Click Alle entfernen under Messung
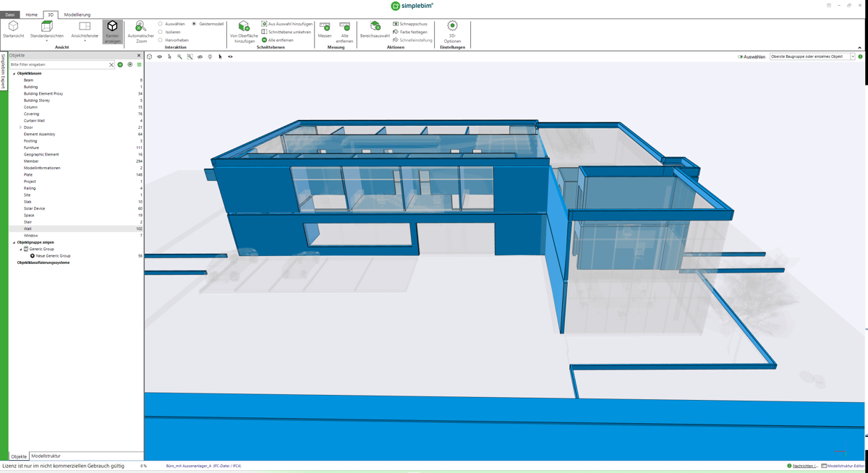868x473 pixels. click(x=344, y=33)
